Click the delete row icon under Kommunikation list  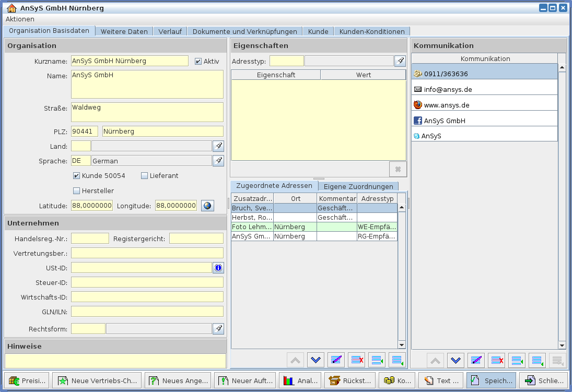click(497, 360)
